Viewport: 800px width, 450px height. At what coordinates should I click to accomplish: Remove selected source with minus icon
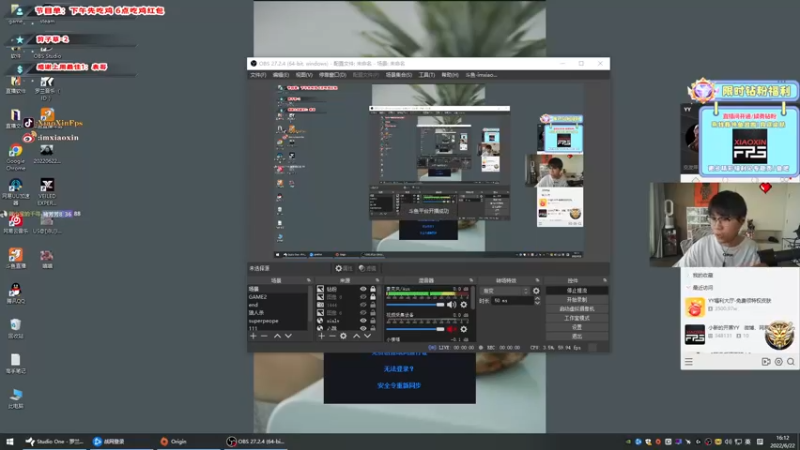tap(332, 336)
